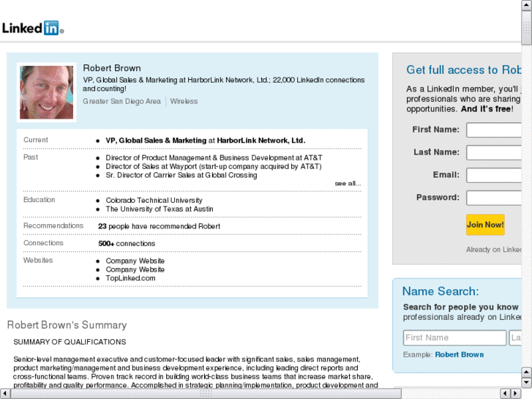Click Director of Product Management at AT&T
This screenshot has height=399, width=532.
(214, 157)
